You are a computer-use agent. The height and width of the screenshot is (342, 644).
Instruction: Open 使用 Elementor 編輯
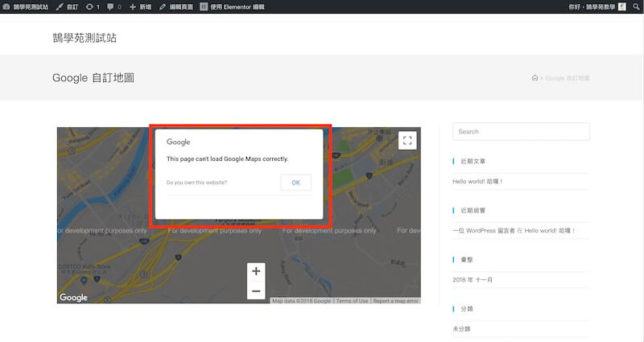(x=231, y=6)
